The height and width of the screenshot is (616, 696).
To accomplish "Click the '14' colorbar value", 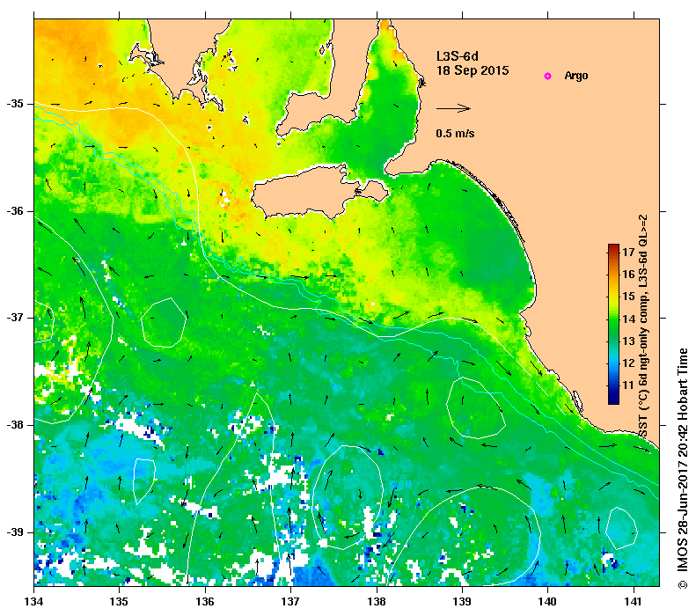I will coord(628,319).
